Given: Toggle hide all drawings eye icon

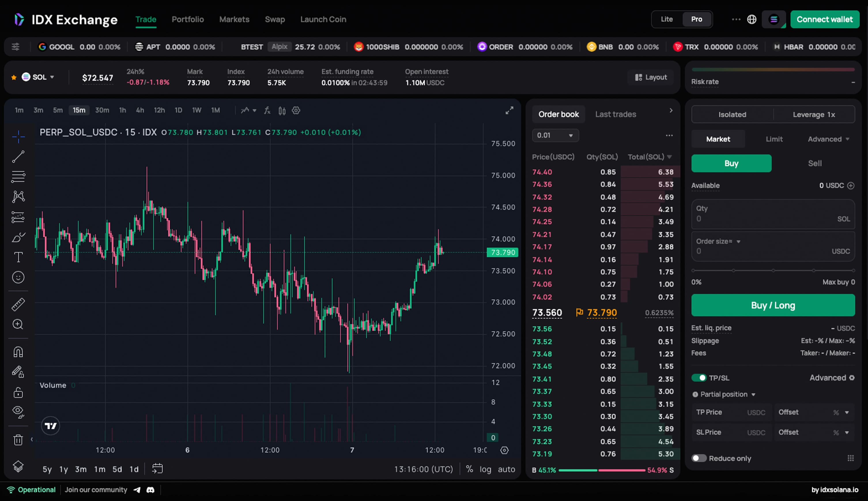Looking at the screenshot, I should (18, 412).
